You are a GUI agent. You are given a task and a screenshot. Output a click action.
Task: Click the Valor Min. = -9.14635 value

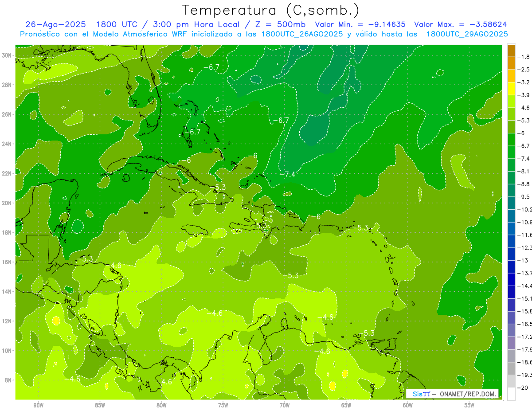360,25
